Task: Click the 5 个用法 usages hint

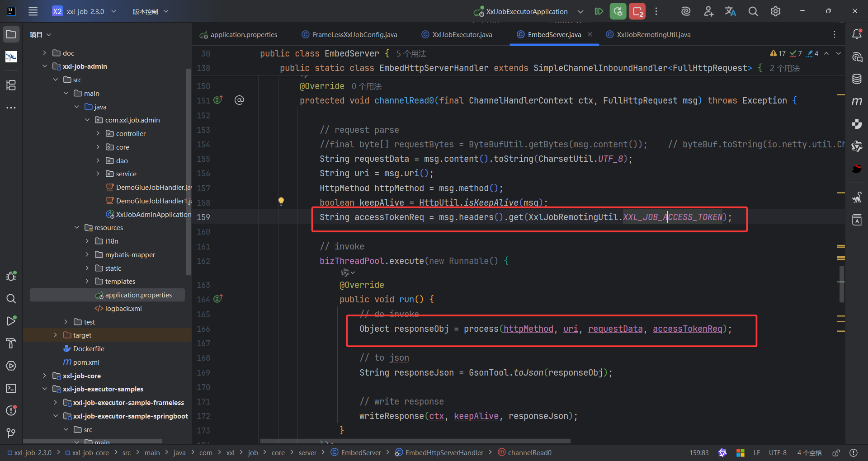Action: [411, 54]
